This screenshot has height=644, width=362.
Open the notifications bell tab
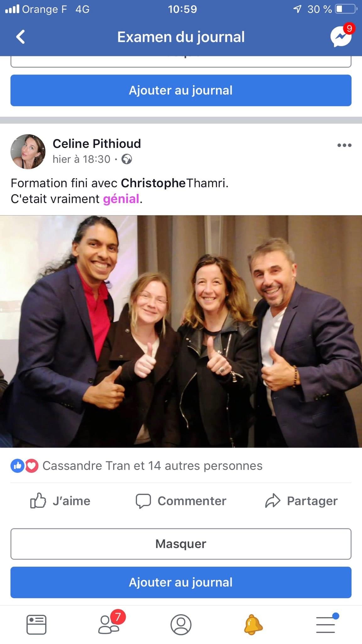pos(253,625)
